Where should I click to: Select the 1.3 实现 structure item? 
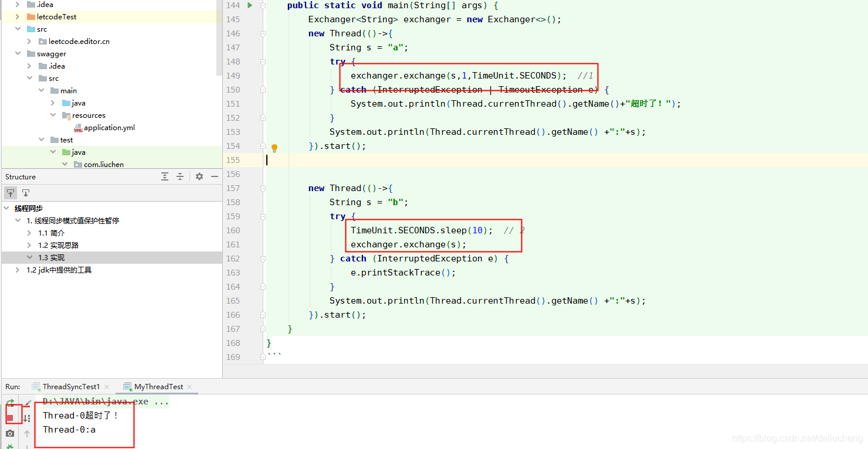pos(111,258)
